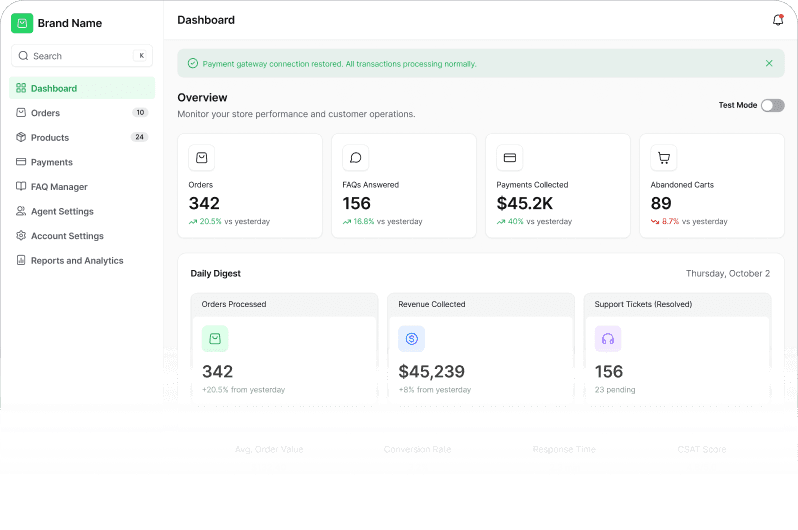Click the Revenue Collected dollar icon

tap(411, 339)
